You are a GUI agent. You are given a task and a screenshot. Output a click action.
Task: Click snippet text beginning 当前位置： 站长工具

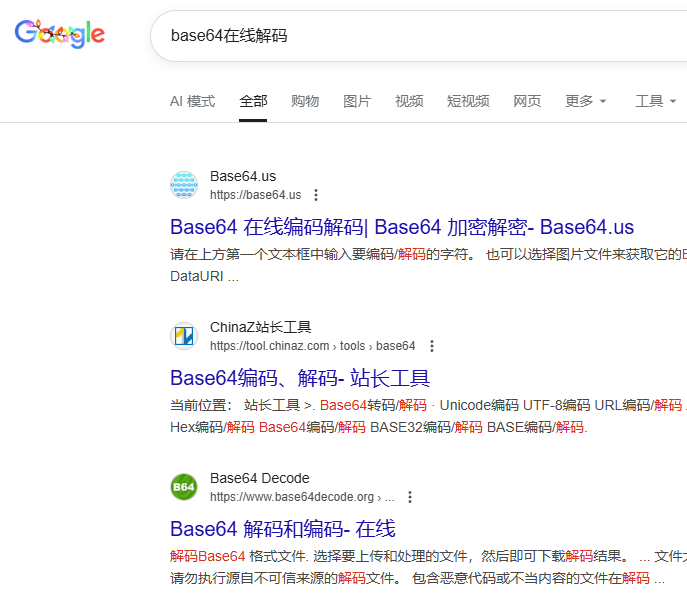(x=428, y=405)
